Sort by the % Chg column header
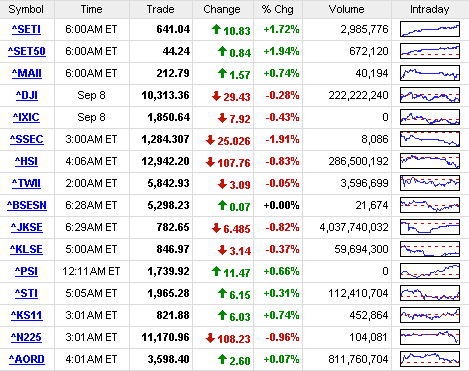The image size is (469, 371). (278, 9)
